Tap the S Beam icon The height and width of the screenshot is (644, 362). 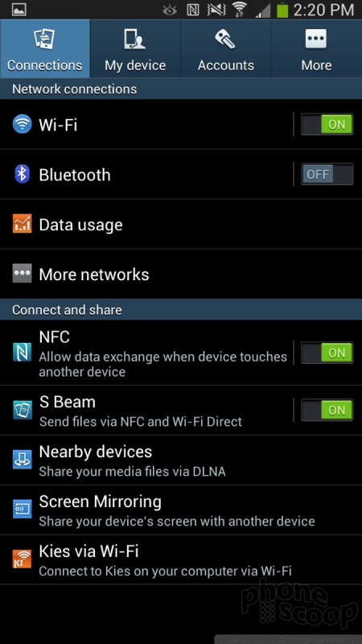pyautogui.click(x=23, y=410)
